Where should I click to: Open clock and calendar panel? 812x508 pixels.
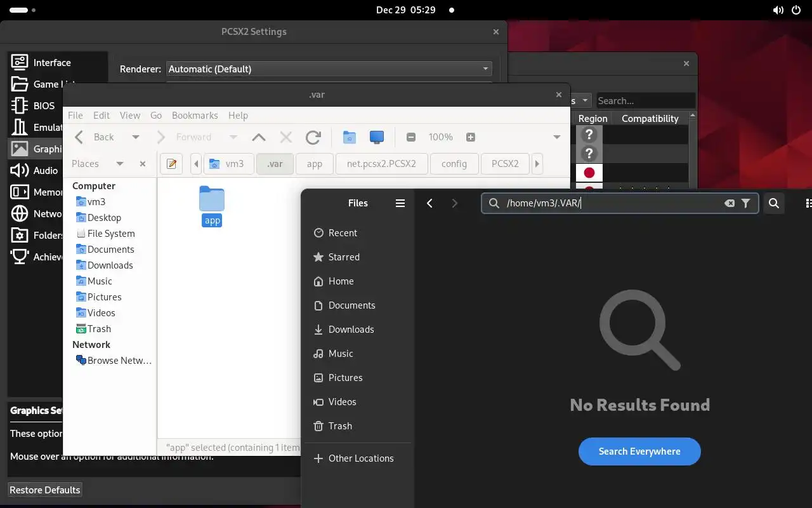[406, 10]
